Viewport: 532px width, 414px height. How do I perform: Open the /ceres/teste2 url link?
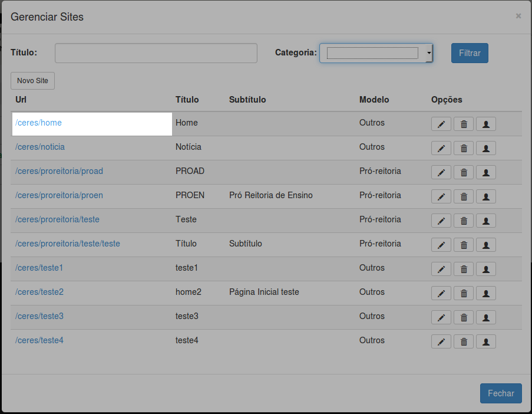point(39,292)
